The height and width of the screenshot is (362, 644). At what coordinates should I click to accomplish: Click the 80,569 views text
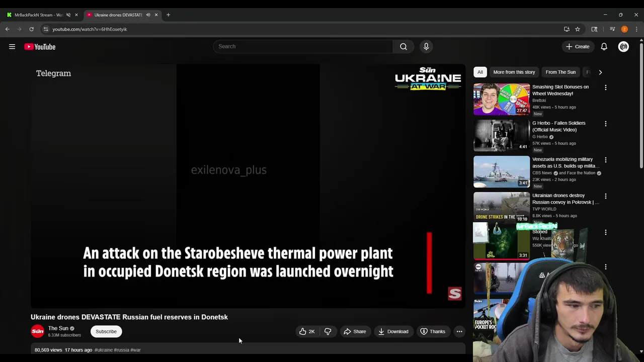[48, 350]
